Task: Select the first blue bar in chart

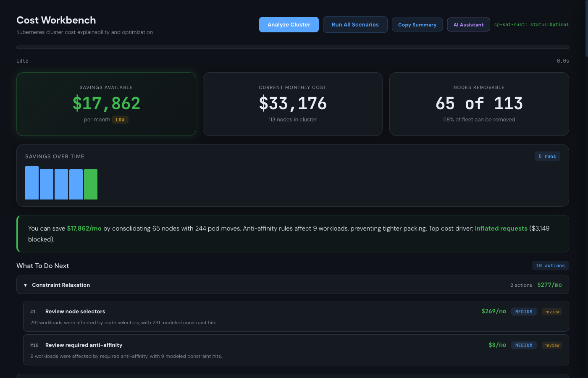Action: click(32, 183)
